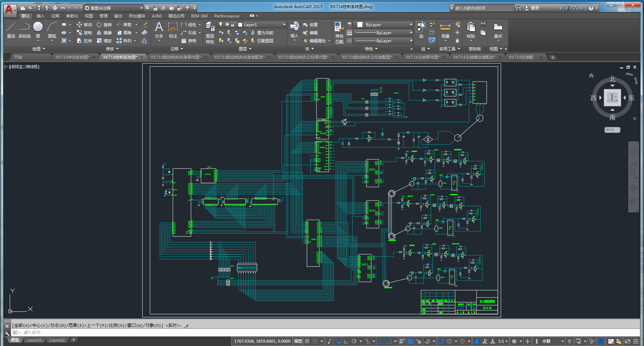The height and width of the screenshot is (346, 644).
Task: Toggle ortho mode in status bar
Action: coord(346,341)
